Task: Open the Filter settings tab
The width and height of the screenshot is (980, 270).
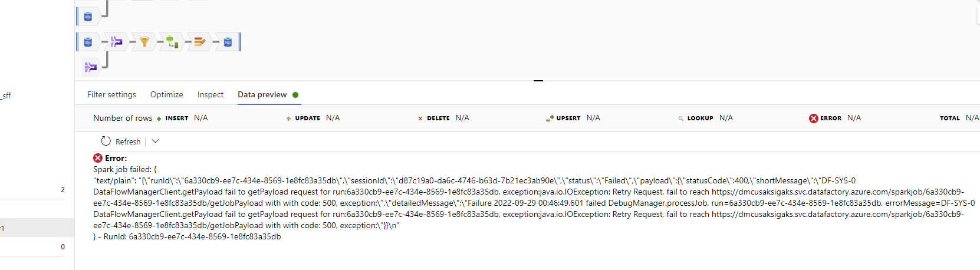Action: coord(111,94)
